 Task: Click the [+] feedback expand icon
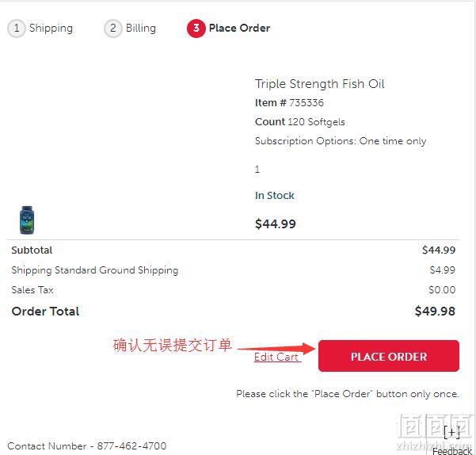click(x=451, y=432)
